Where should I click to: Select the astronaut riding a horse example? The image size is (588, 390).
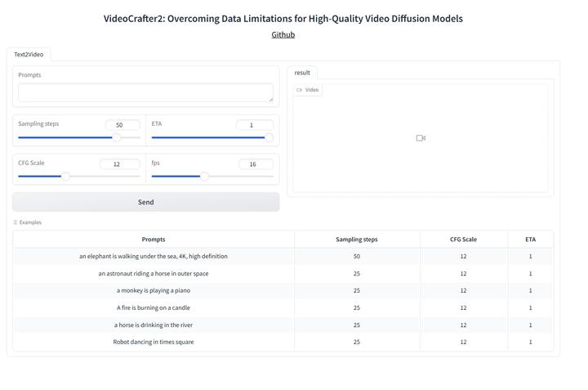click(154, 274)
